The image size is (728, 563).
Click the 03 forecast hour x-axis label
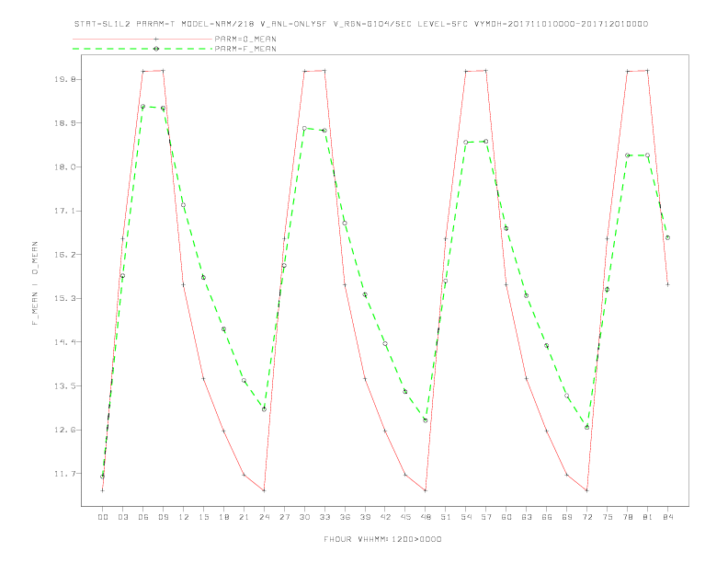pos(122,517)
